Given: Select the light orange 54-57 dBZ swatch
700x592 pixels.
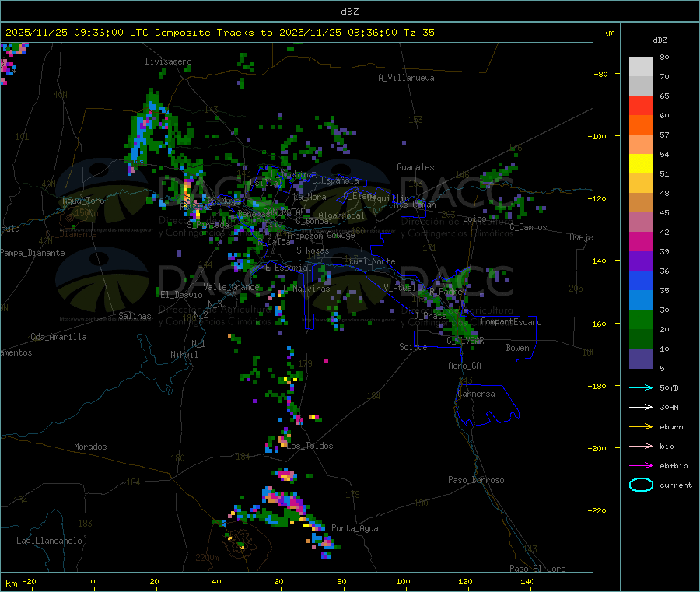Looking at the screenshot, I should (641, 144).
